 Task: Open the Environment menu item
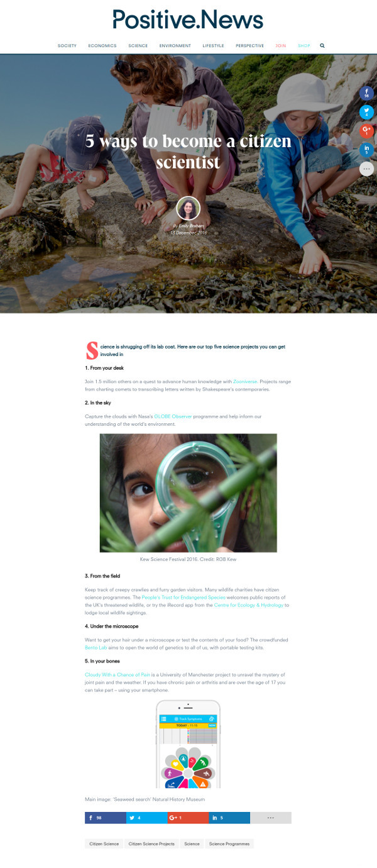tap(175, 46)
